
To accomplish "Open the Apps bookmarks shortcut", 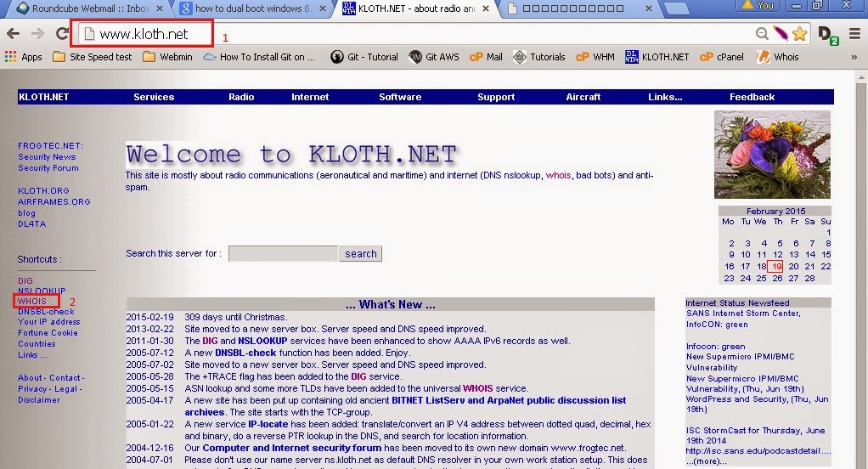I will 23,56.
